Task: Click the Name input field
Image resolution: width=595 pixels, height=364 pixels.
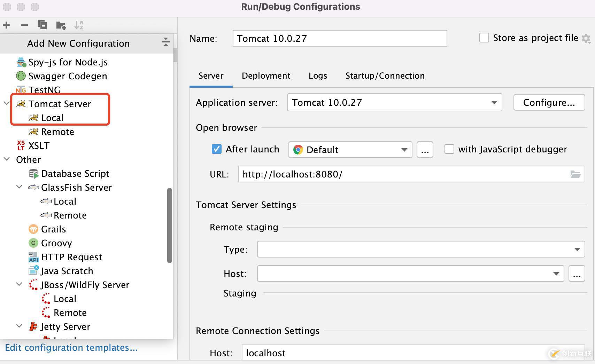Action: (x=340, y=38)
